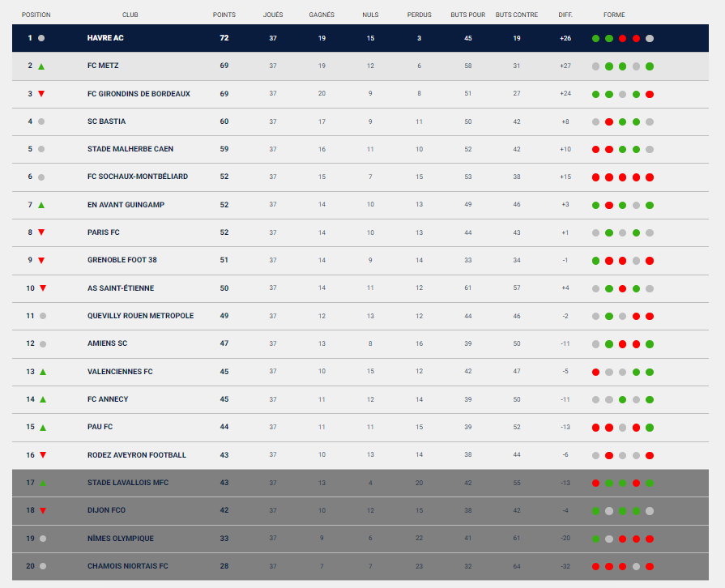Click the red down arrow beside Paris FC

[41, 232]
